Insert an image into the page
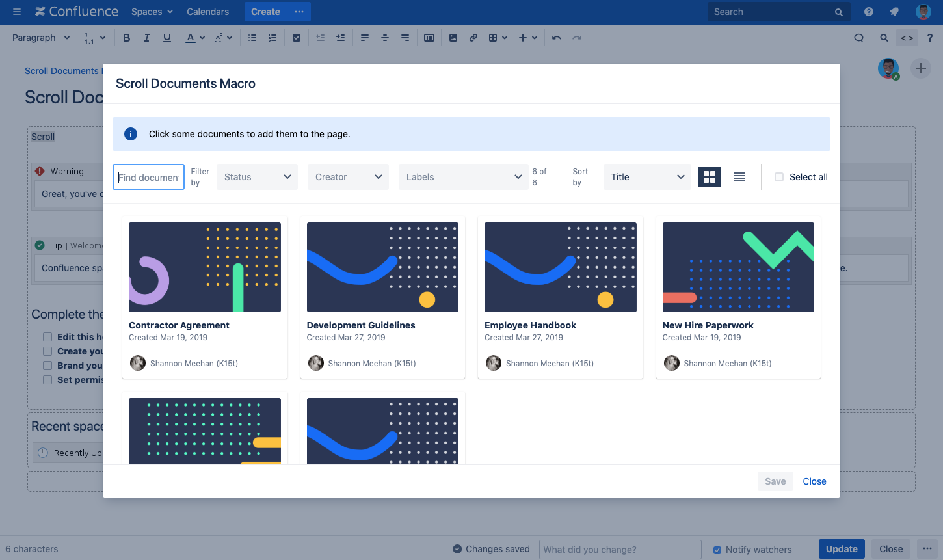Screen dimensions: 943x560 point(453,37)
